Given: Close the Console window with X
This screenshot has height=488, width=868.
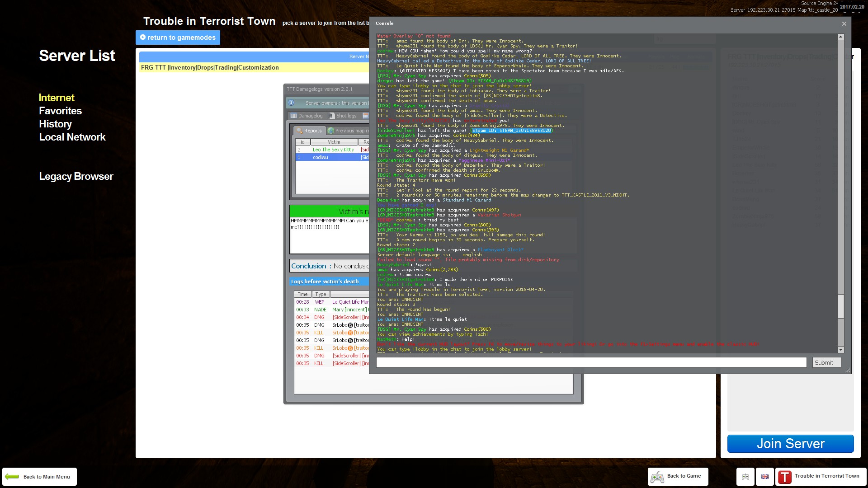Looking at the screenshot, I should click(x=844, y=23).
